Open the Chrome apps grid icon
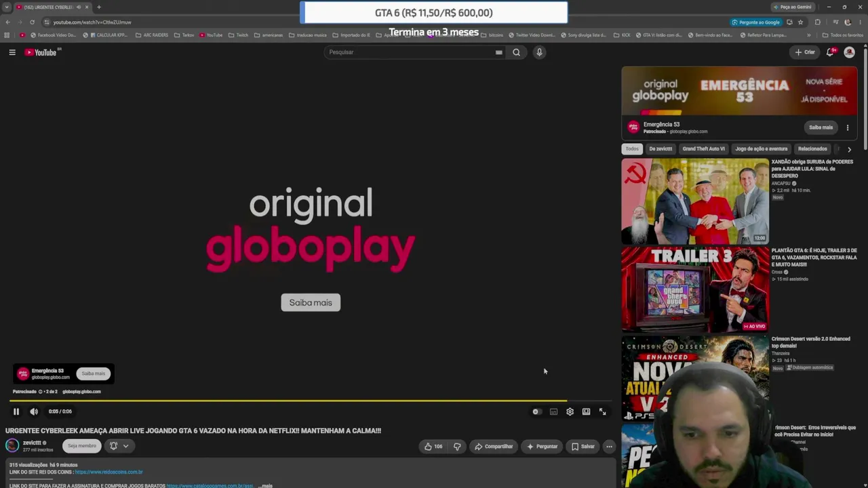Viewport: 868px width, 488px height. [7, 35]
